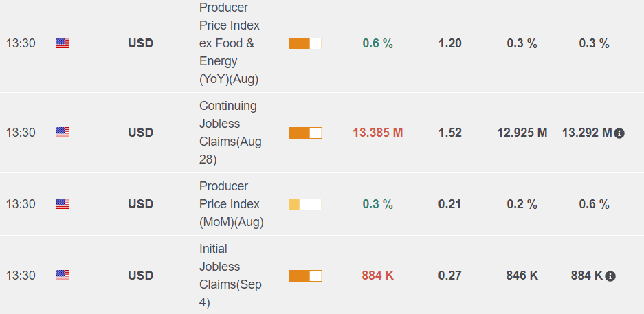Click USD in the Initial Jobless Claims row

tap(140, 276)
